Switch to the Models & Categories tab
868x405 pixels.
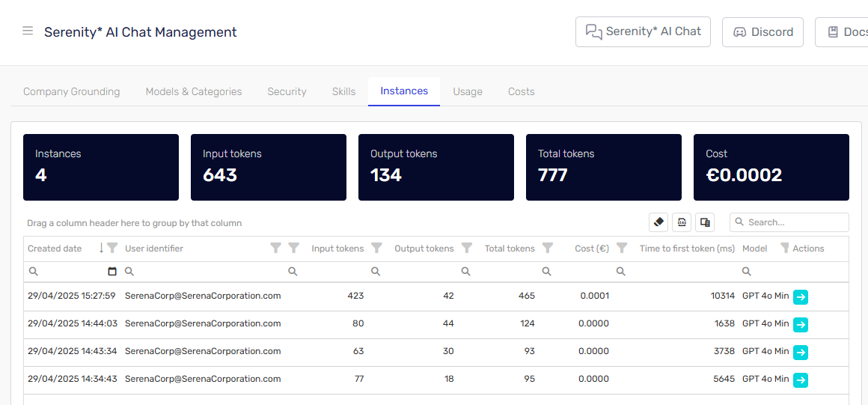point(194,91)
